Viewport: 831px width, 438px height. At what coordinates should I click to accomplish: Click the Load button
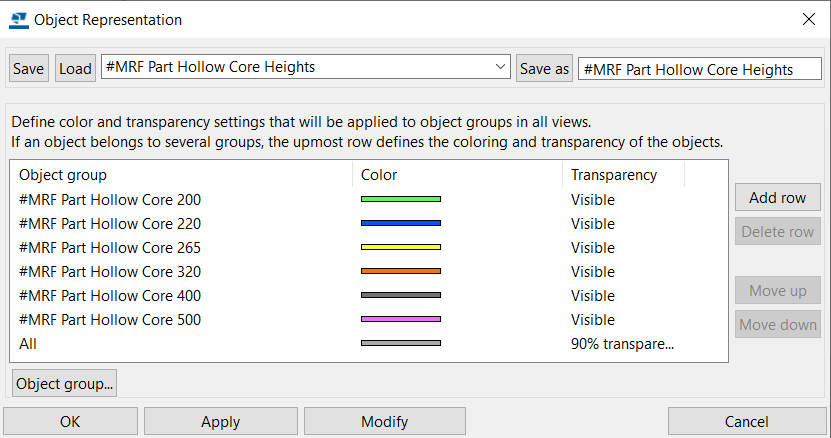point(75,68)
